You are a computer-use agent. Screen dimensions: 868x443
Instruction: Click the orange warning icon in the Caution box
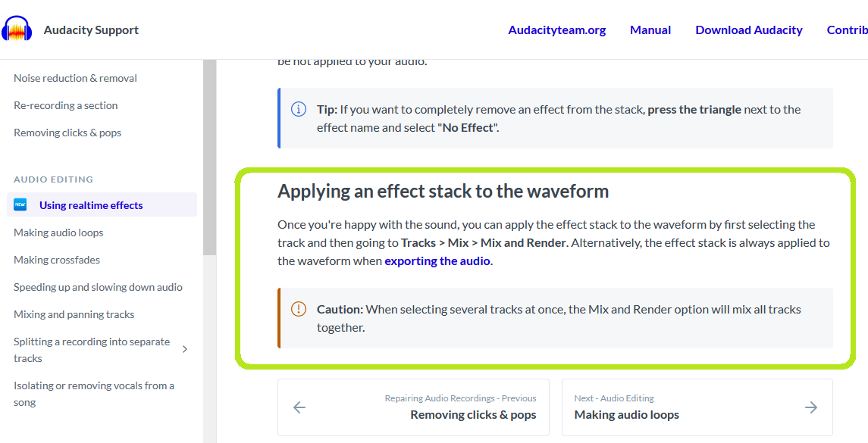pyautogui.click(x=298, y=309)
